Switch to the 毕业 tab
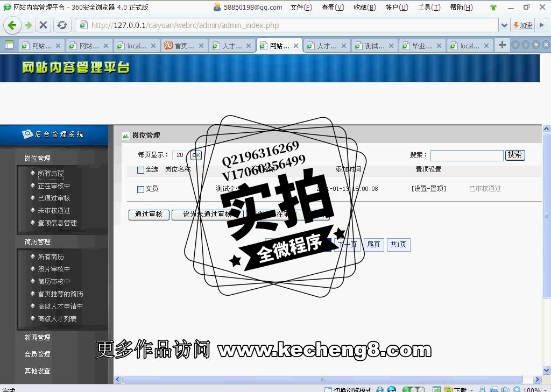The height and width of the screenshot is (392, 551). 422,46
